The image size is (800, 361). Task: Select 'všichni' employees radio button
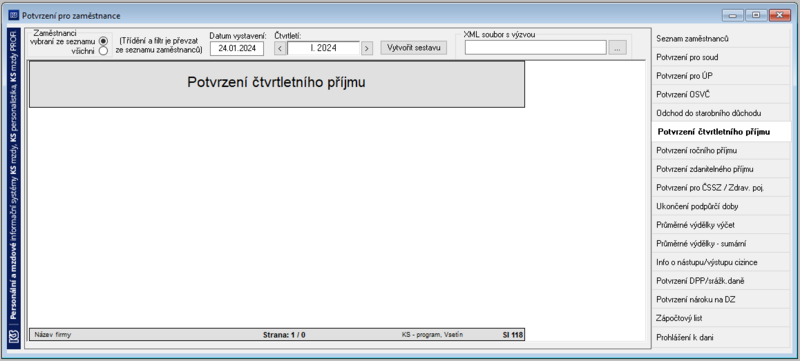104,50
